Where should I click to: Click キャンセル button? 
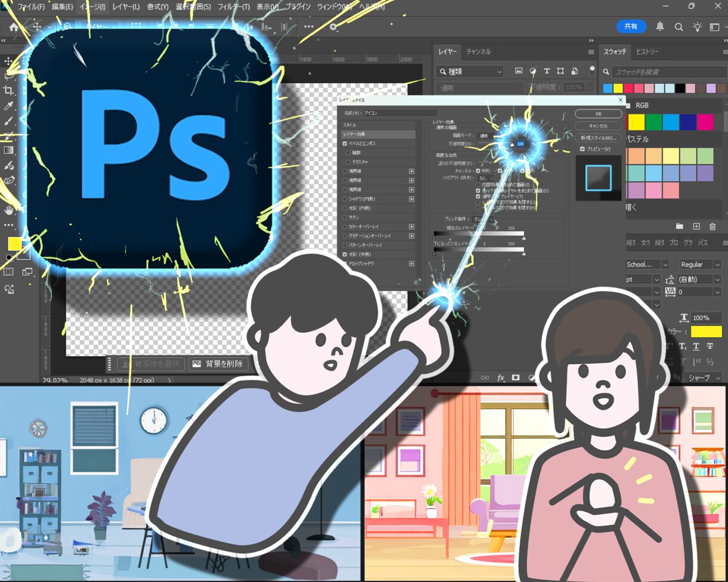tap(598, 126)
